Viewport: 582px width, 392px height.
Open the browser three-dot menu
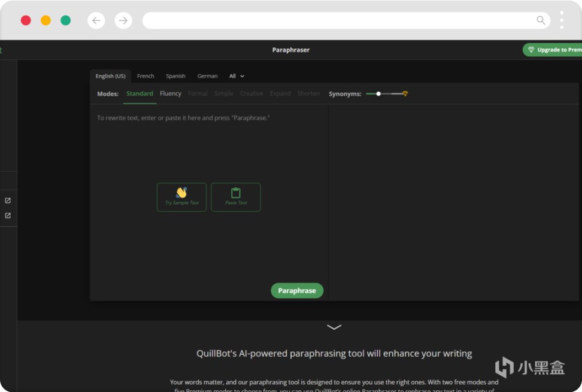coord(562,20)
